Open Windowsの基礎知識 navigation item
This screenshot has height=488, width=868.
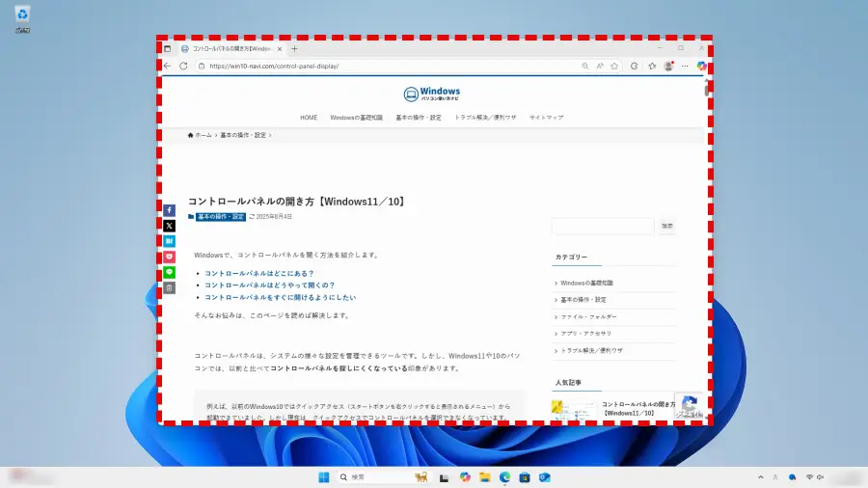point(356,118)
